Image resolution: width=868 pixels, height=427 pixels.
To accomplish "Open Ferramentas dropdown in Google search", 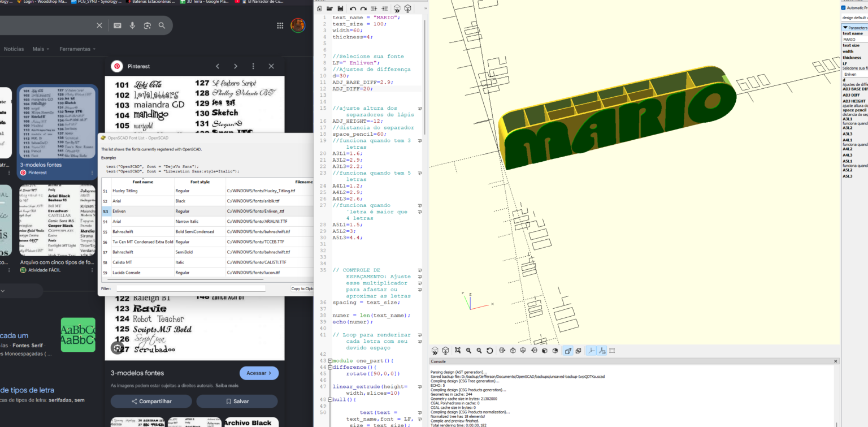I will point(77,49).
